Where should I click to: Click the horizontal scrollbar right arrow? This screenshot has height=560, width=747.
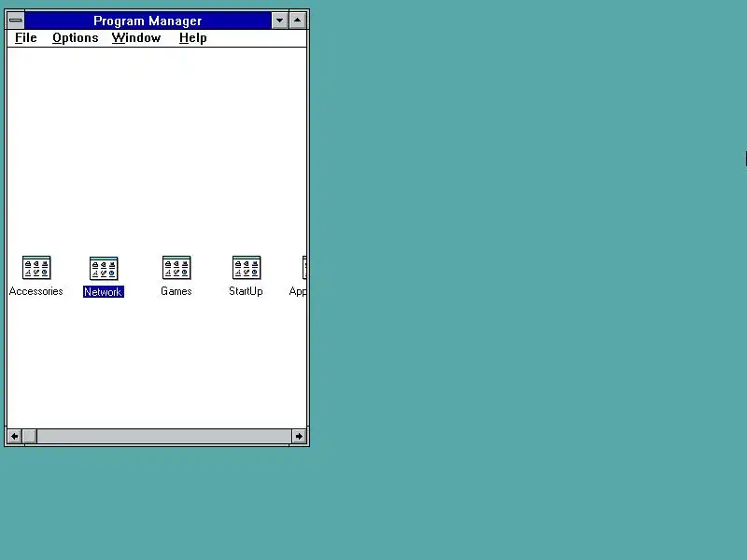coord(299,436)
